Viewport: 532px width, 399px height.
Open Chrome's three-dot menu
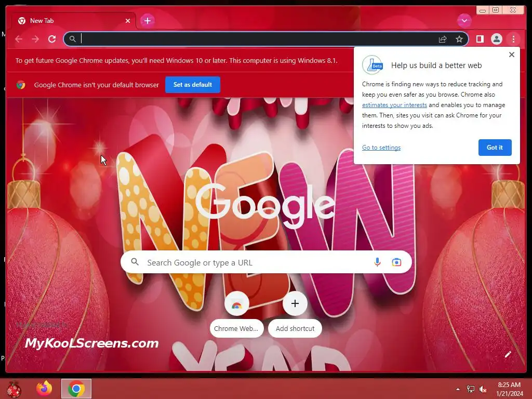point(513,39)
